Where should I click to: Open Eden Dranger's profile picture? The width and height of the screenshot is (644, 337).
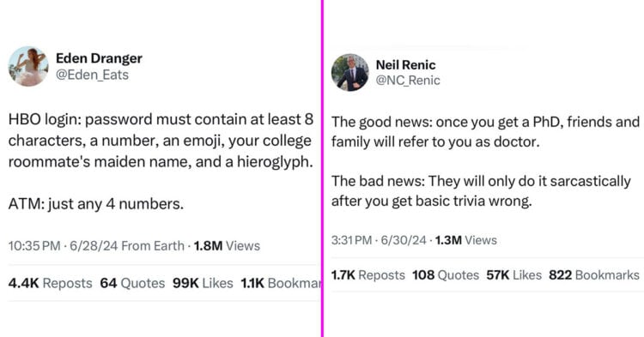coord(28,66)
